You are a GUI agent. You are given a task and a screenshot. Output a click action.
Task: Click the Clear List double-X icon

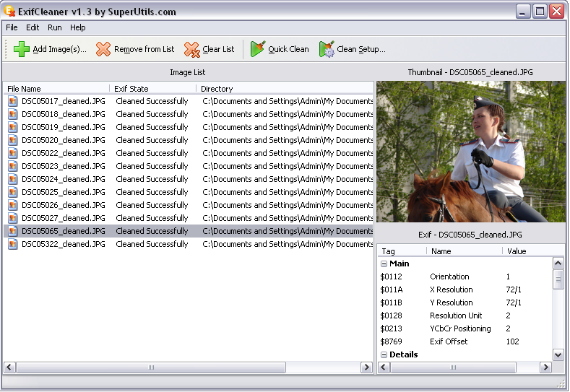(x=191, y=49)
